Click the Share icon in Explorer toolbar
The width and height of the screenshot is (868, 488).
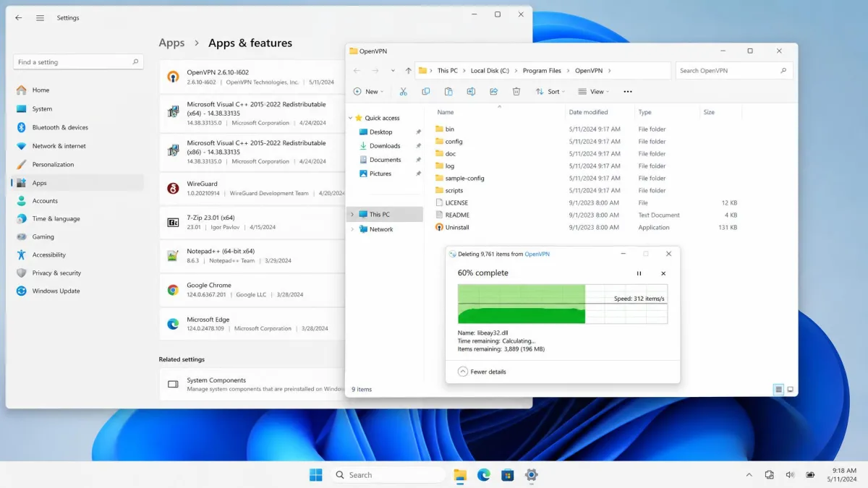tap(493, 92)
